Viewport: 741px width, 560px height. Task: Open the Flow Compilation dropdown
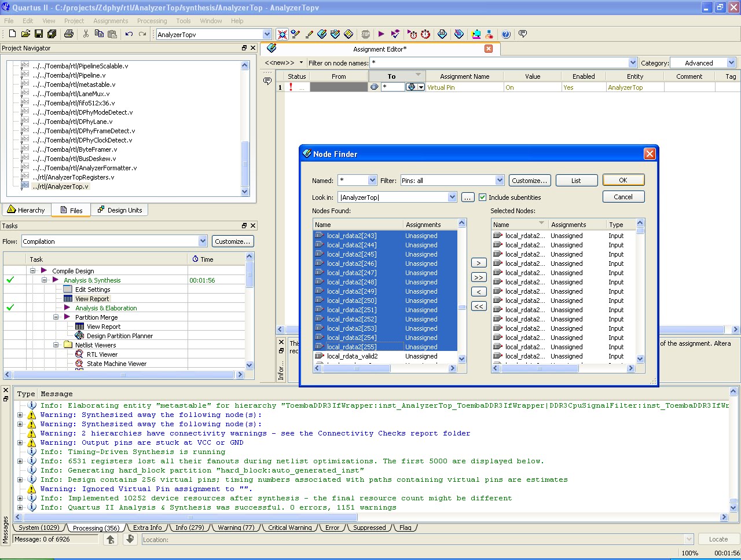coord(203,241)
